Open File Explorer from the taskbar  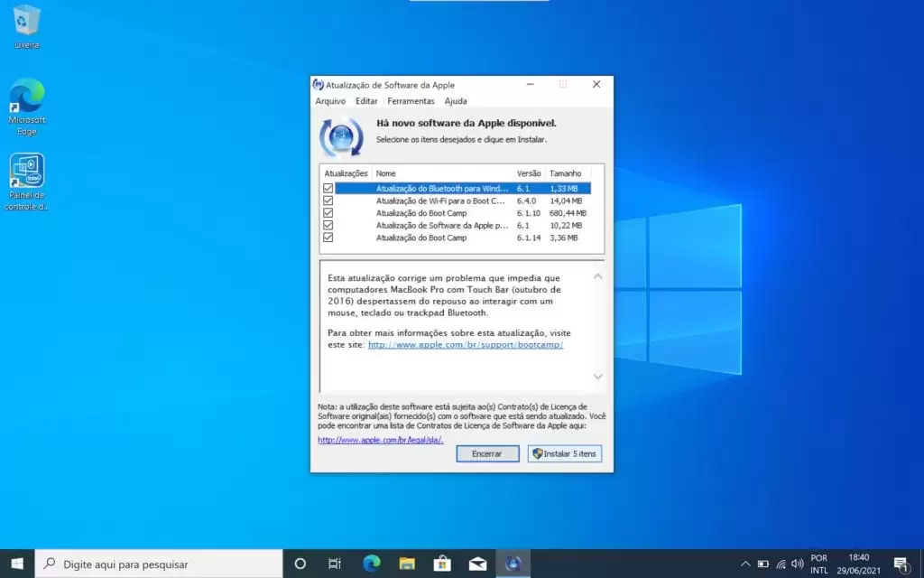407,564
